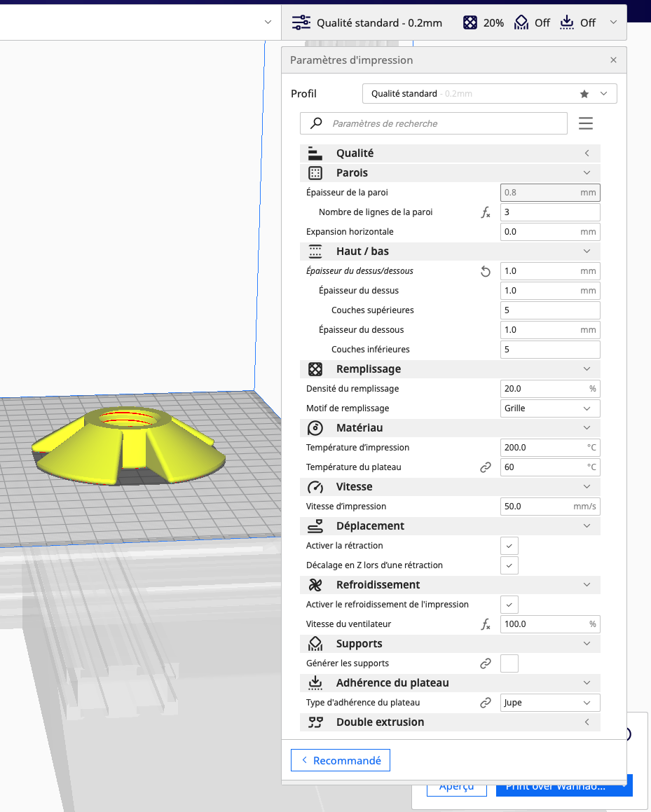Reset Épaisseur du dessus/dessous with revert arrow

click(x=486, y=271)
